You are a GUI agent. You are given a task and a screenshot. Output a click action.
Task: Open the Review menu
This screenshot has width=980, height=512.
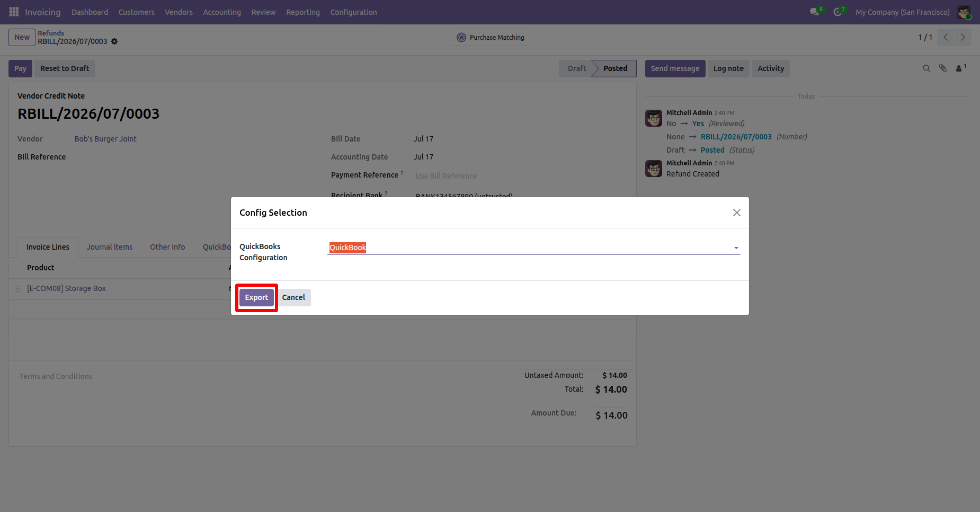point(264,12)
